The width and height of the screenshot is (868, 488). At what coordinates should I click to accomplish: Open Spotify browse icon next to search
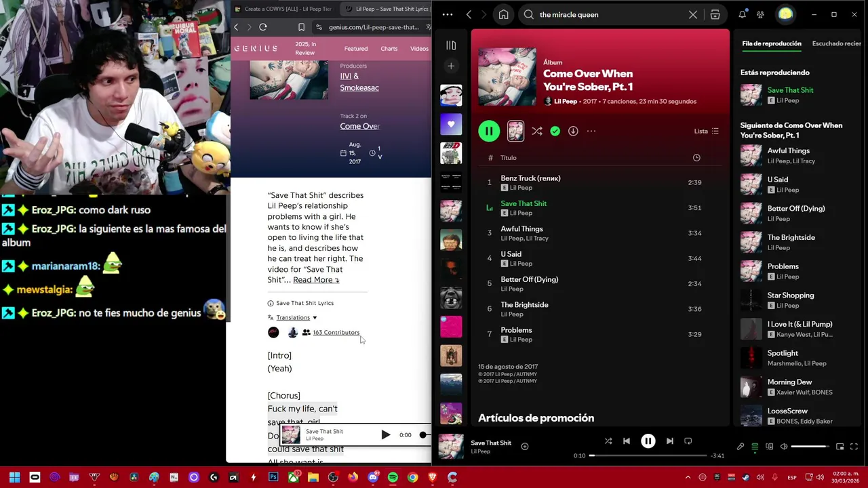pos(715,14)
